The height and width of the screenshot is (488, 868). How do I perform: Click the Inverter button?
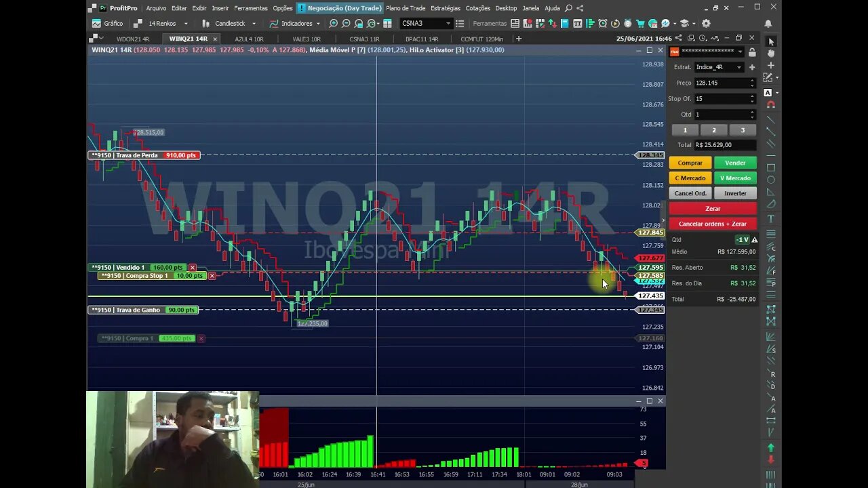[x=735, y=193]
